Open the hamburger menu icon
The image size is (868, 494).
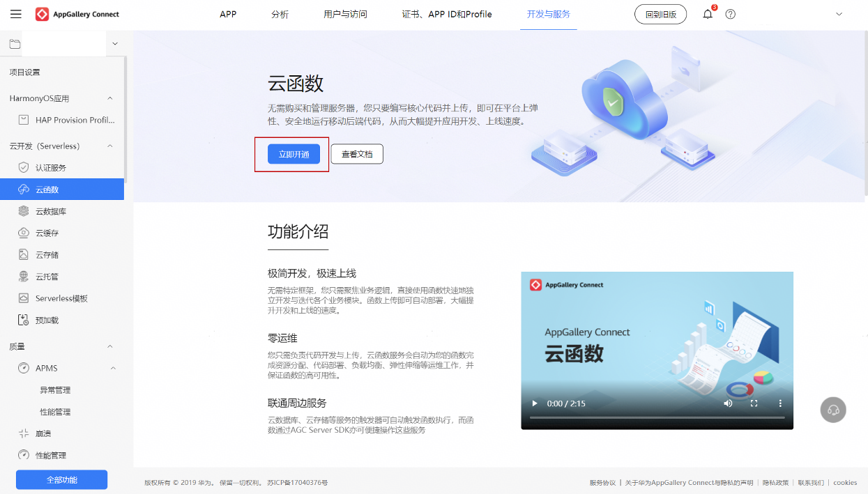tap(16, 14)
